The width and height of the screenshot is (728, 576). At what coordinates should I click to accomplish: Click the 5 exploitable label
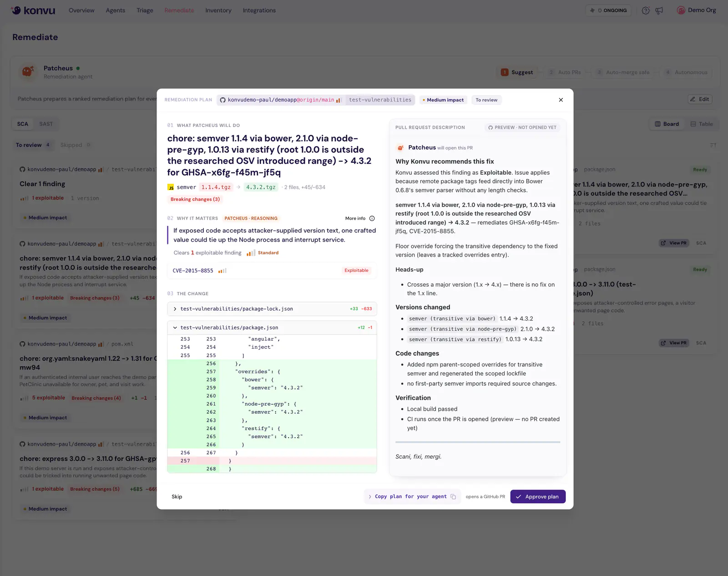pyautogui.click(x=48, y=398)
